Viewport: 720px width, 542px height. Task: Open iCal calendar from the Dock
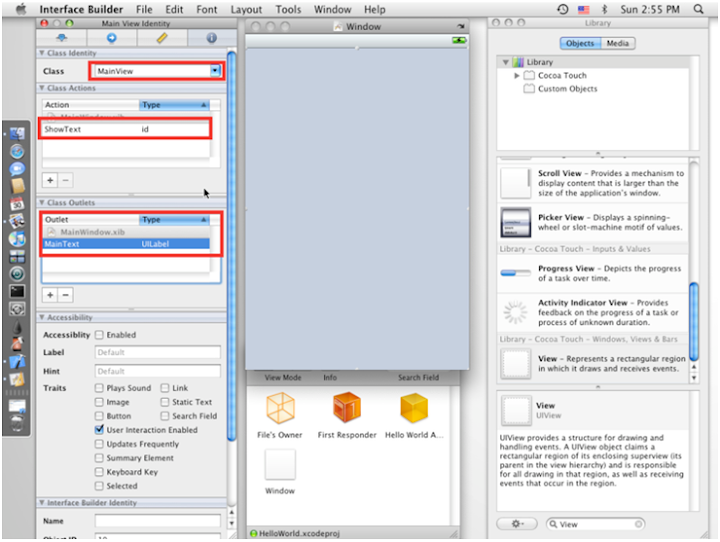point(17,203)
